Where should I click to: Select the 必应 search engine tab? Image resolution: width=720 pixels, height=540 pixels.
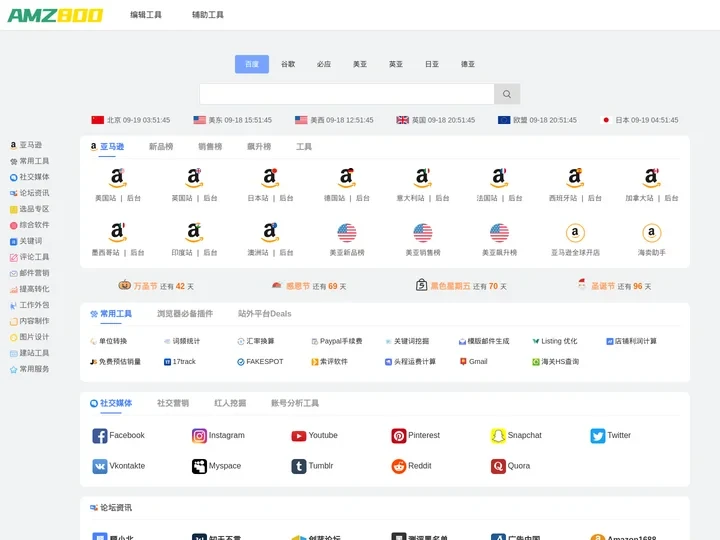pyautogui.click(x=324, y=64)
